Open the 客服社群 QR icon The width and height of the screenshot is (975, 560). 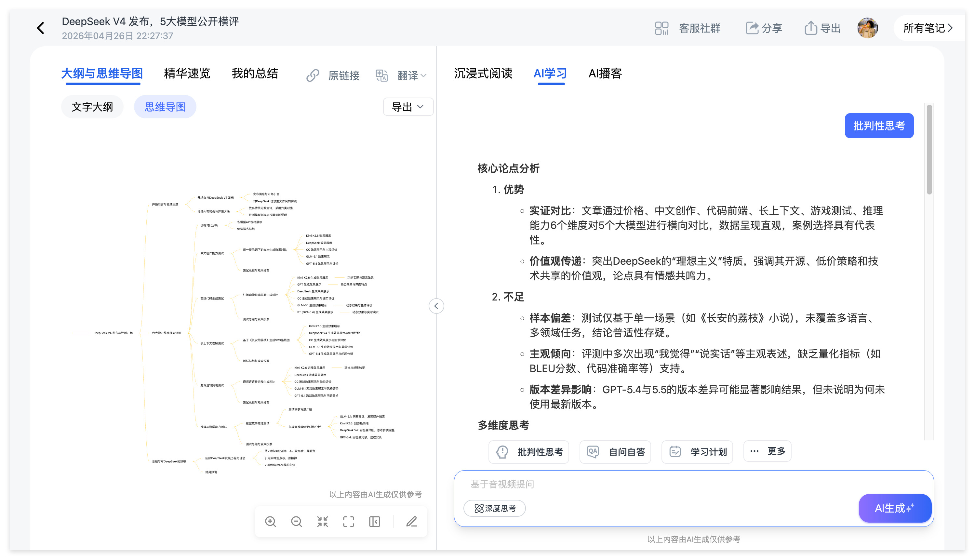pos(661,28)
